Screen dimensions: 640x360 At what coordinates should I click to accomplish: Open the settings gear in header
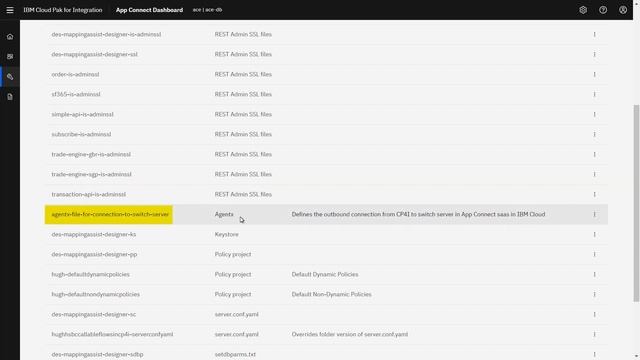583,10
